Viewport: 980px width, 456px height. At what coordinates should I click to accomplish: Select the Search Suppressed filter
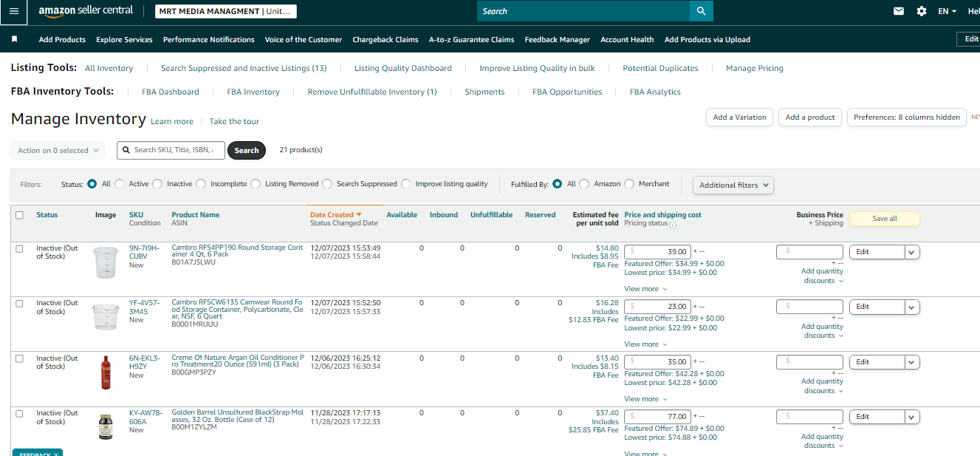point(327,184)
